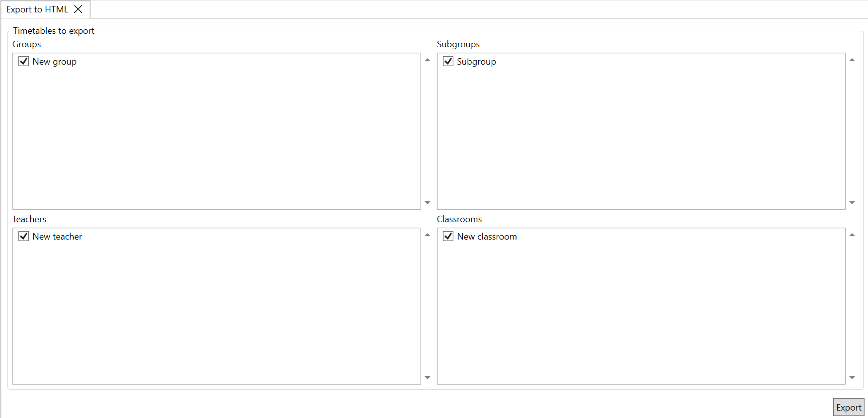Click Teachers list scroll down arrow
This screenshot has width=868, height=418.
point(427,378)
